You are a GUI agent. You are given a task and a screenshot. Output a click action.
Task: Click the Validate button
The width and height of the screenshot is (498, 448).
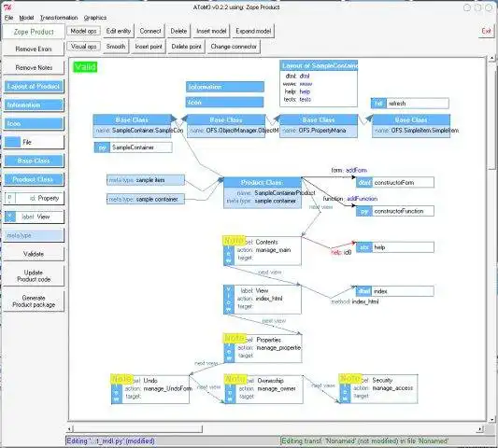tap(34, 254)
